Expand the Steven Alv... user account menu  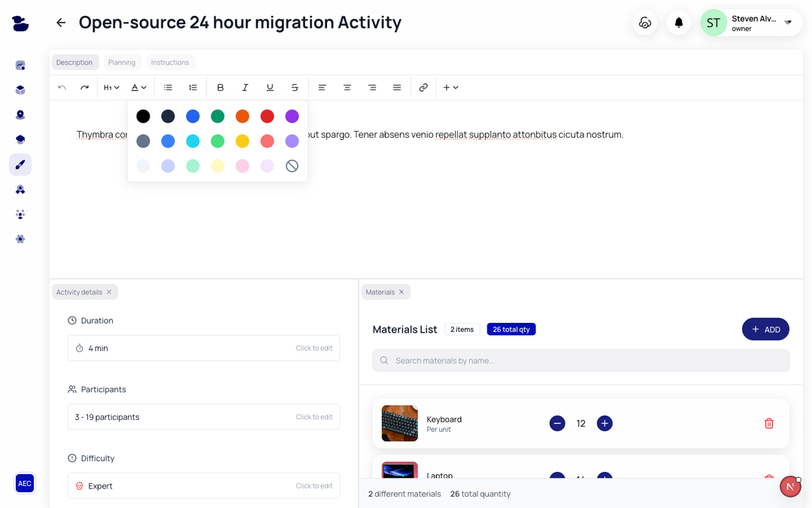[x=788, y=23]
